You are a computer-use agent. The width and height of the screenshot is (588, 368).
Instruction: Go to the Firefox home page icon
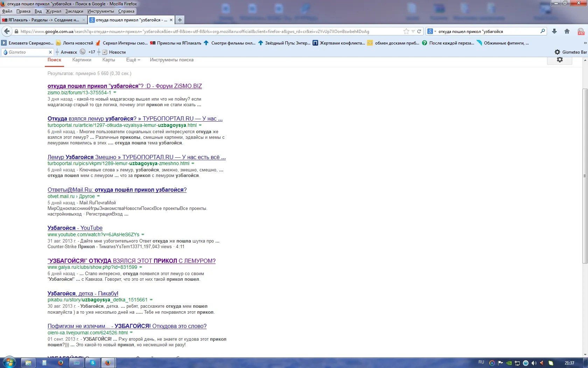pos(567,31)
